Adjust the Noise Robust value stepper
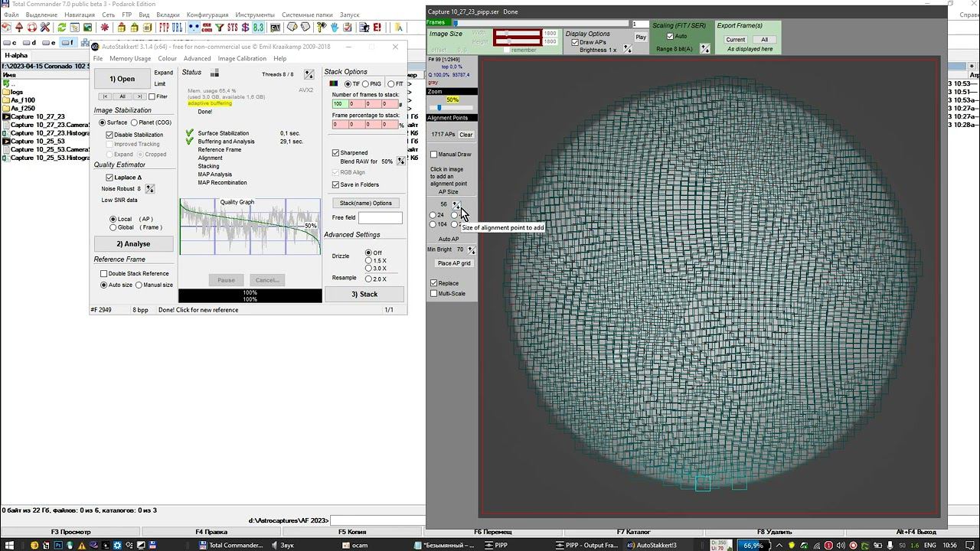980x551 pixels. pyautogui.click(x=150, y=189)
